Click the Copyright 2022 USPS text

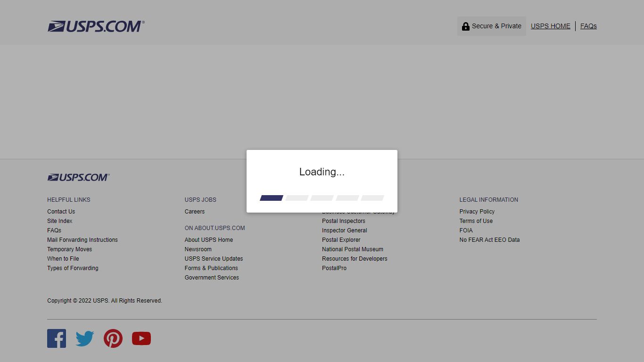pyautogui.click(x=105, y=301)
